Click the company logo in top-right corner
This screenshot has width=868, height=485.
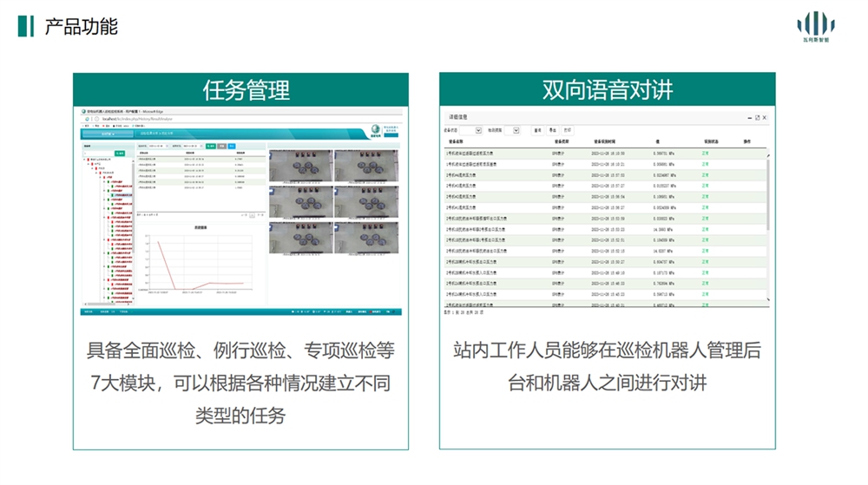coord(815,26)
